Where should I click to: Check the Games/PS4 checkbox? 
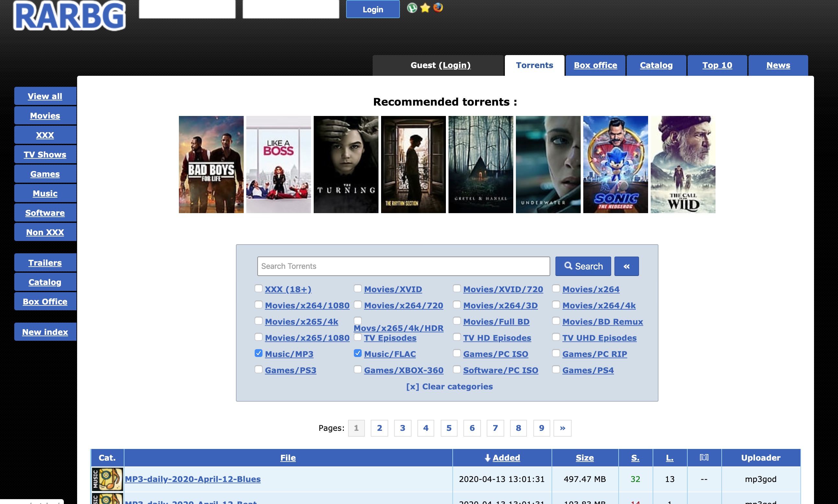point(556,370)
